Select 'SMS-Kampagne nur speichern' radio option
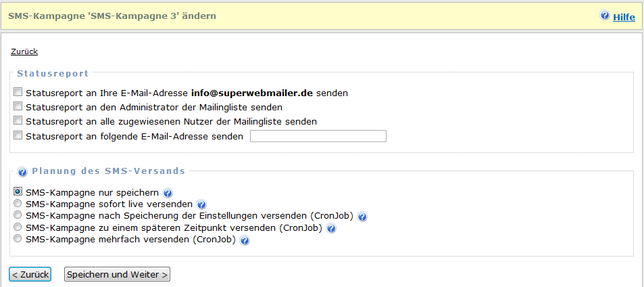Screen dimensions: 644x287 [18, 192]
